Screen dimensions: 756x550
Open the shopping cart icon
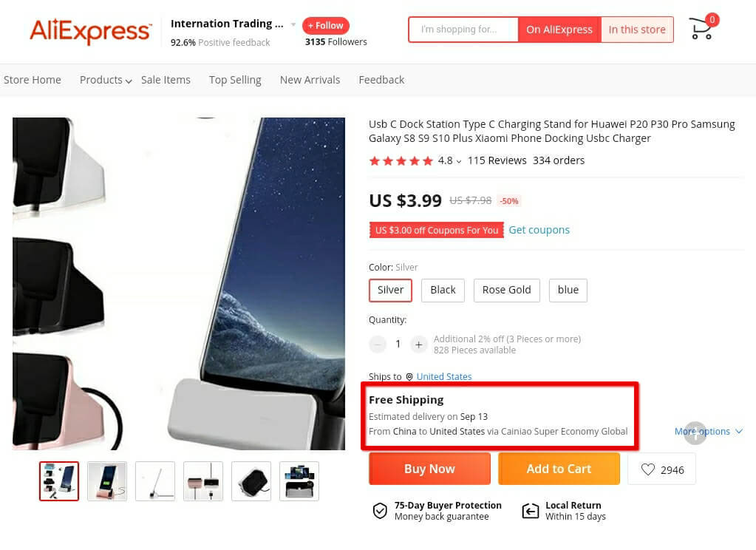[701, 29]
